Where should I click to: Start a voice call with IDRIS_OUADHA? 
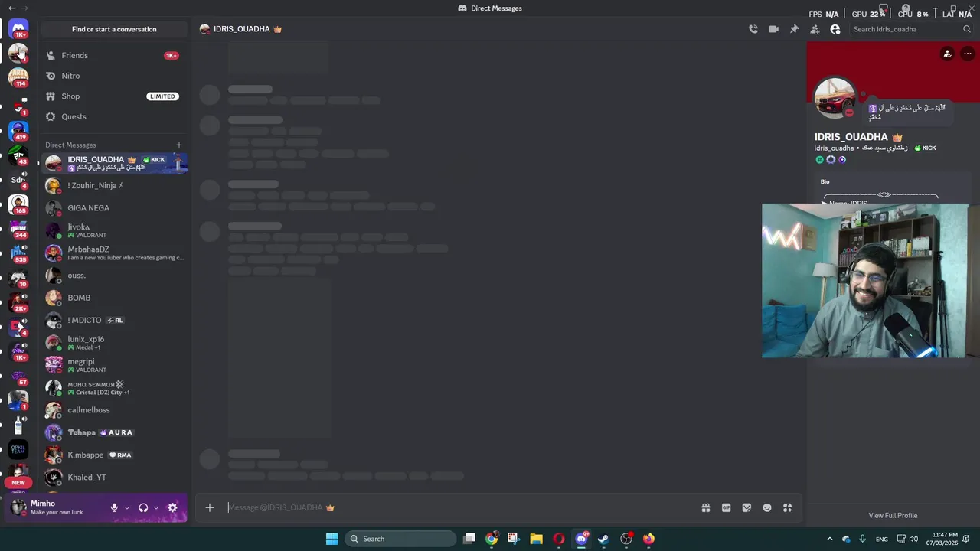tap(753, 29)
